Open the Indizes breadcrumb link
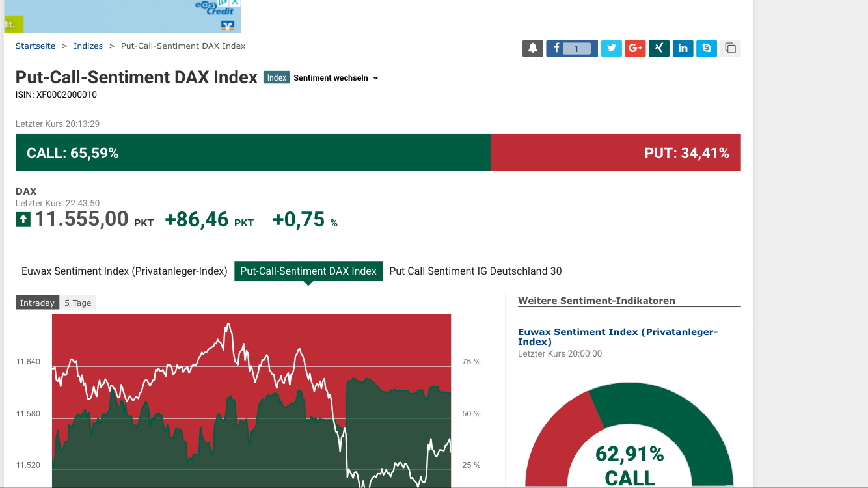This screenshot has width=868, height=488. (x=88, y=46)
